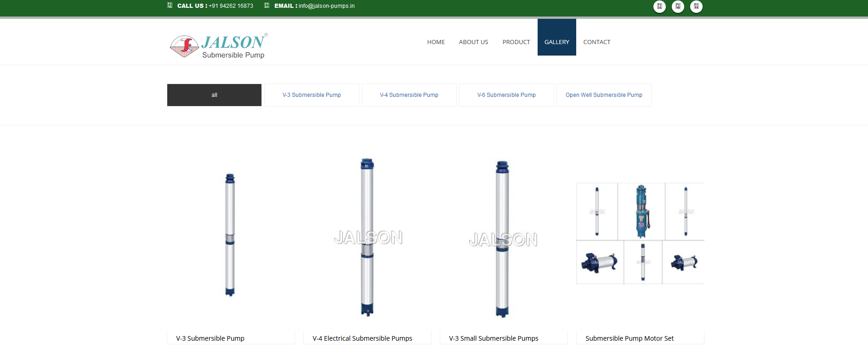
Task: Select the GALLERY menu item
Action: tap(556, 37)
